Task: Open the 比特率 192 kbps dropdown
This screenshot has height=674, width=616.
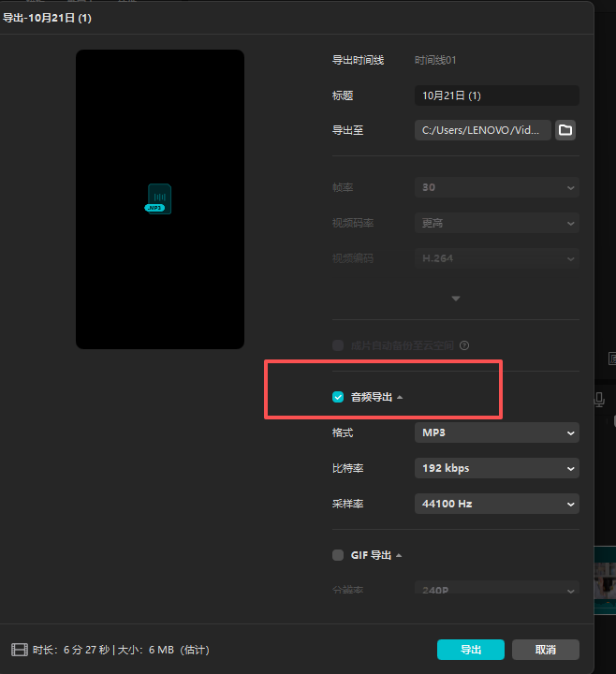Action: pos(497,468)
